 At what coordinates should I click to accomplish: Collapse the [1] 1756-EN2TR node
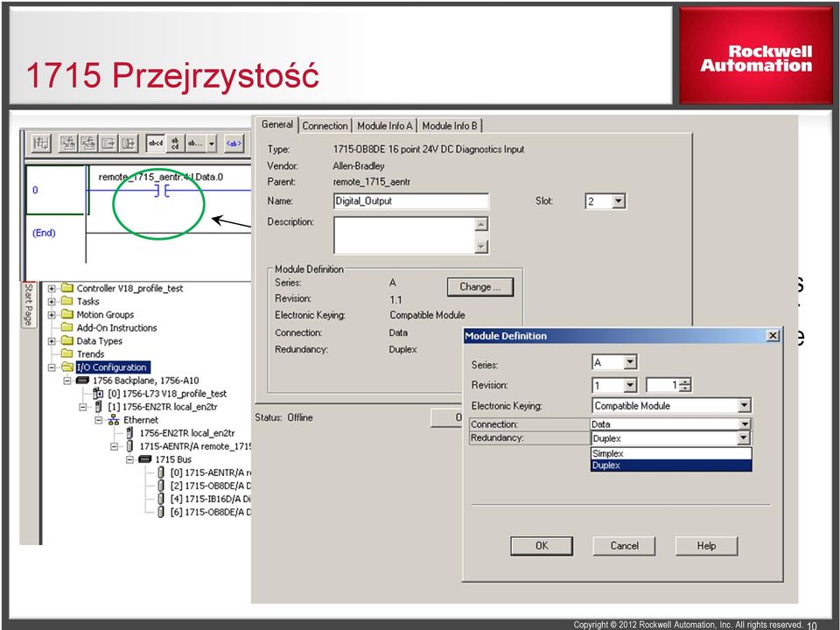coord(83,407)
